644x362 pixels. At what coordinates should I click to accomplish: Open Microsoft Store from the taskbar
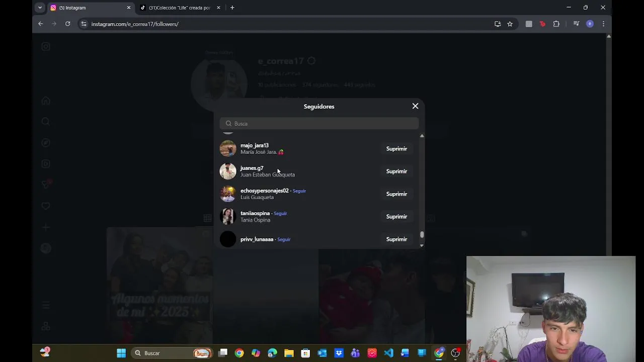coord(305,353)
